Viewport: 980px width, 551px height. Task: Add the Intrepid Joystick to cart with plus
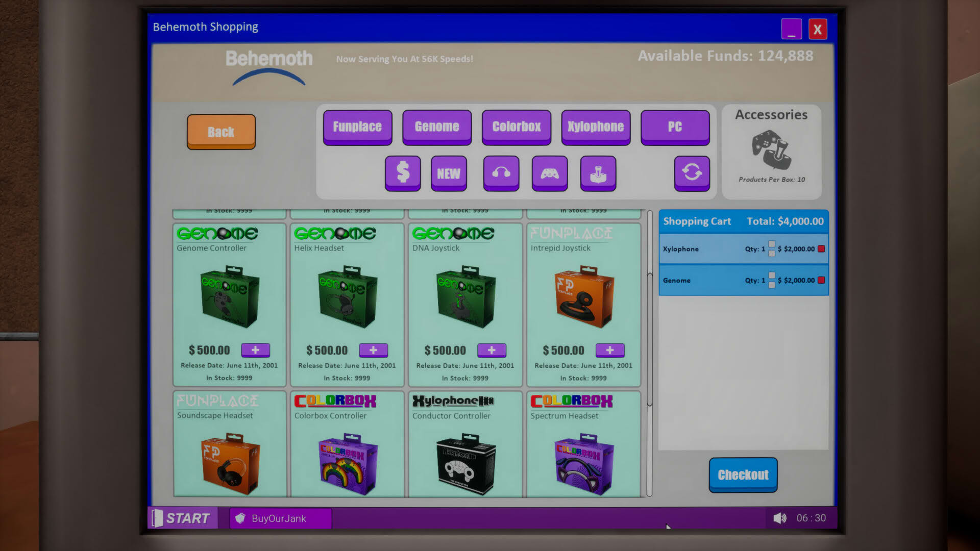click(610, 350)
